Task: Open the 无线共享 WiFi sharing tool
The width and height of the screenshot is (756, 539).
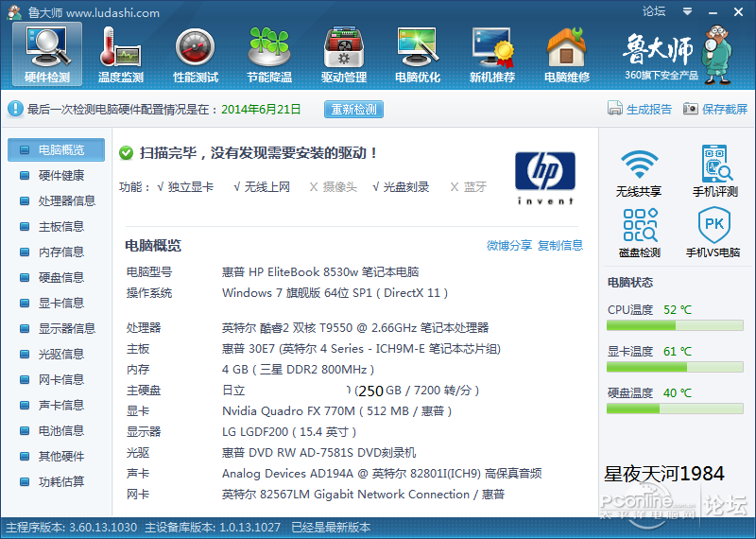Action: 639,172
